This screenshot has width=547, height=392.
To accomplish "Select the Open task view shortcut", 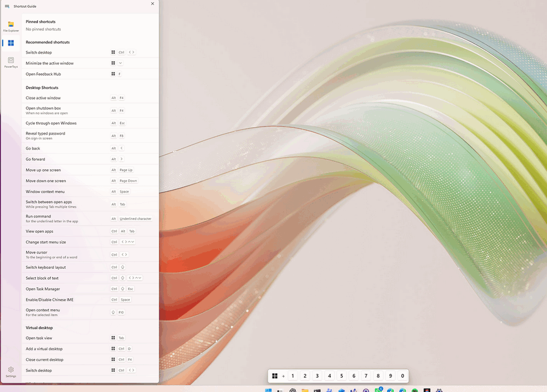I will (x=90, y=338).
